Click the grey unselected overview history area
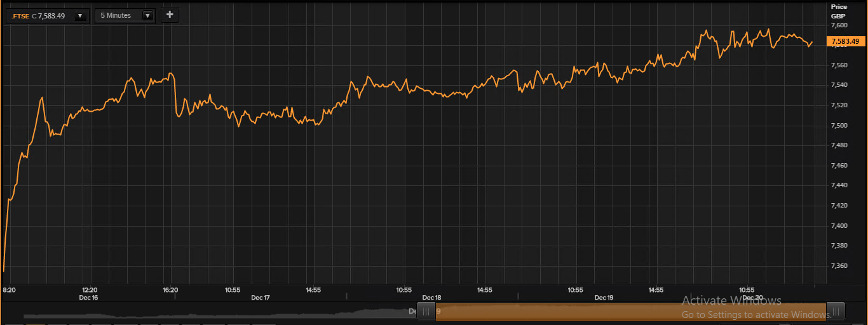This screenshot has width=868, height=325. pos(220,313)
